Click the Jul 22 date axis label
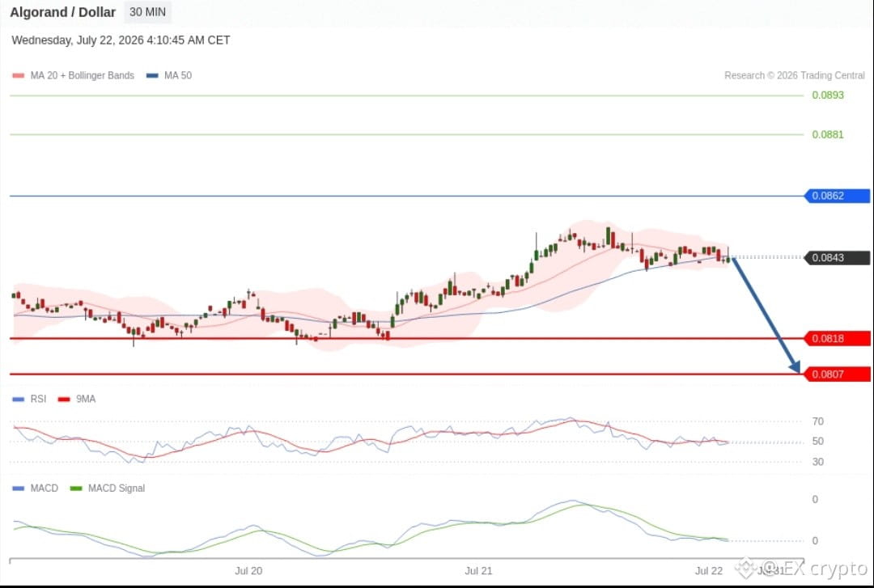Image resolution: width=874 pixels, height=588 pixels. click(709, 571)
